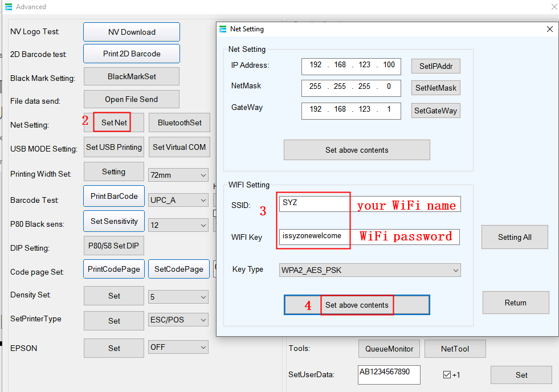
Task: Click the Return button
Action: (x=515, y=303)
